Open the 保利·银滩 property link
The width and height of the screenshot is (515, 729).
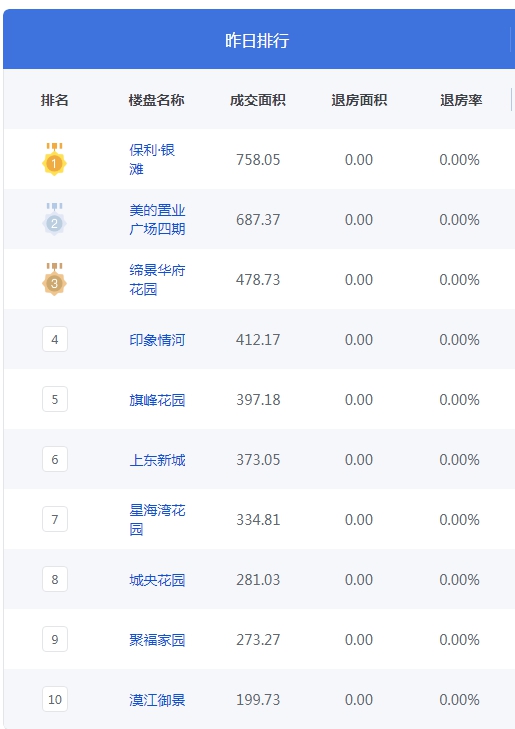pos(152,159)
